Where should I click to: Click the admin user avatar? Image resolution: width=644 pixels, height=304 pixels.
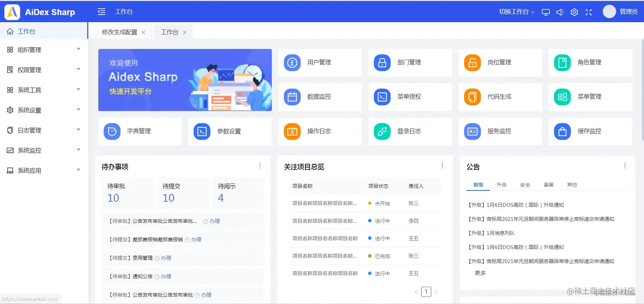coord(609,11)
